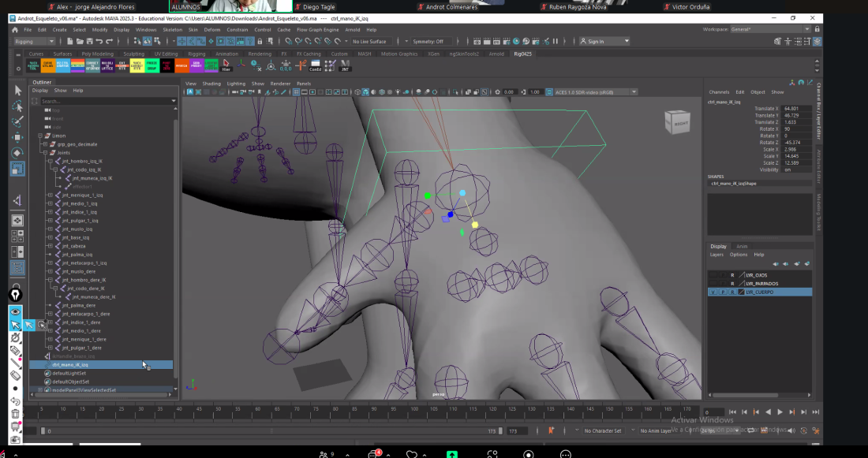Toggle visibility V of LYR_CUERPO layer
The width and height of the screenshot is (868, 458).
coord(713,292)
